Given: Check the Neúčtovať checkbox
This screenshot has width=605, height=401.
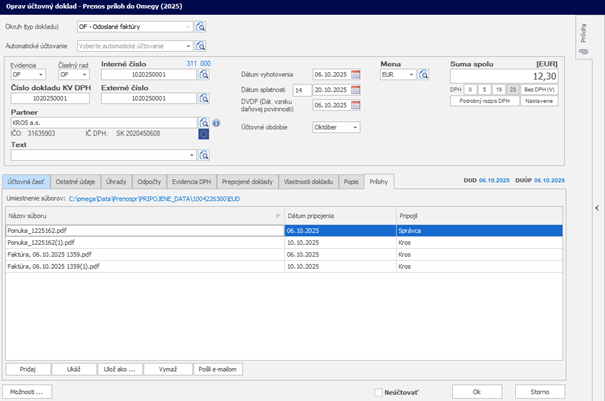Looking at the screenshot, I should 378,392.
